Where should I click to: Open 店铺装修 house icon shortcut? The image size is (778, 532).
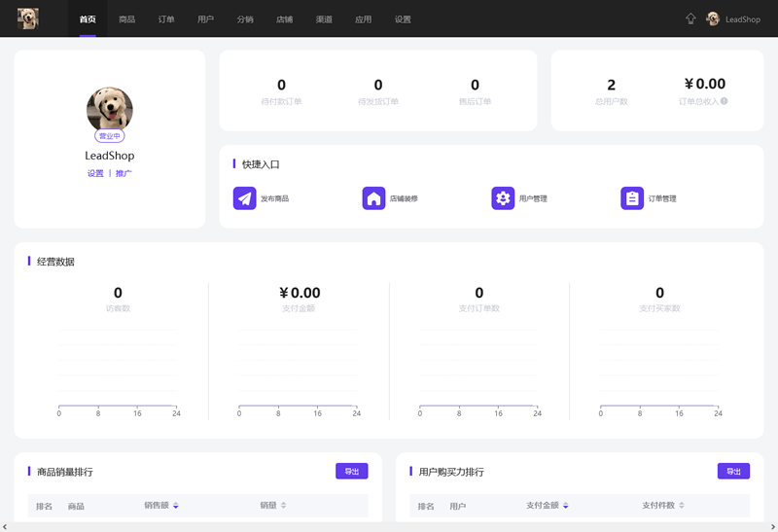[x=373, y=198]
